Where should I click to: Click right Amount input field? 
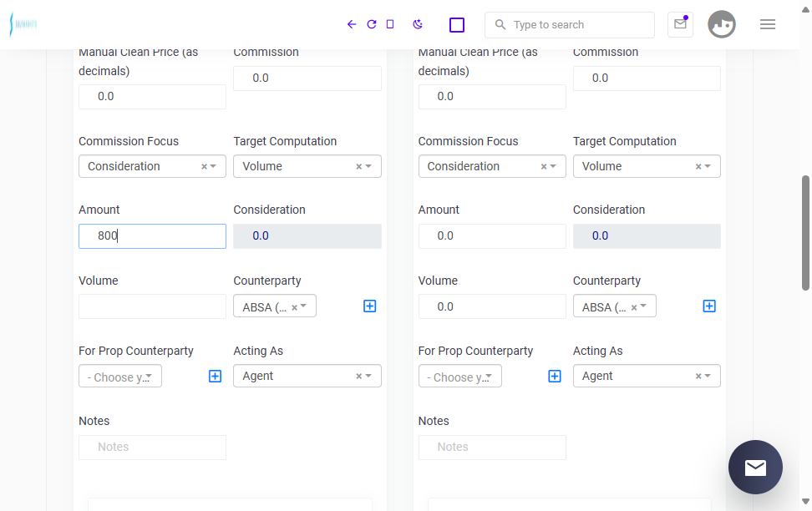pos(492,236)
